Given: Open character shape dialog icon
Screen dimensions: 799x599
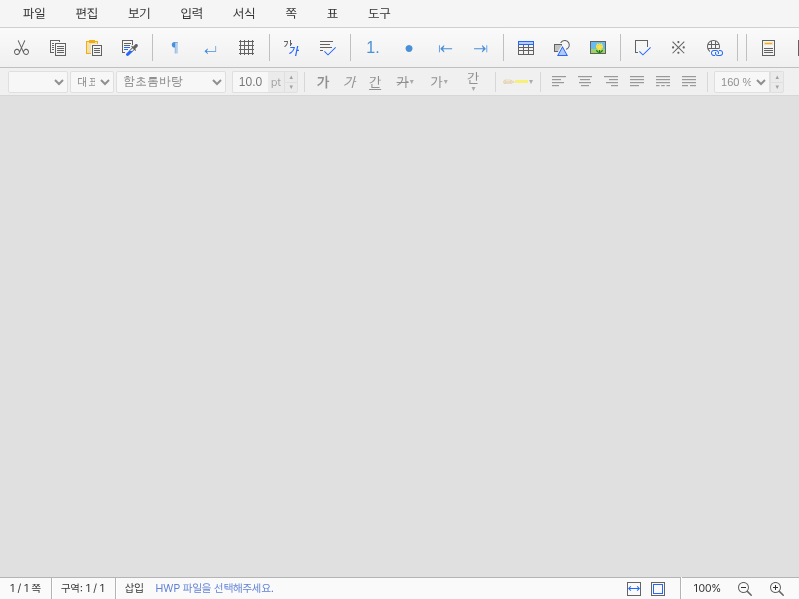Looking at the screenshot, I should click(x=291, y=48).
